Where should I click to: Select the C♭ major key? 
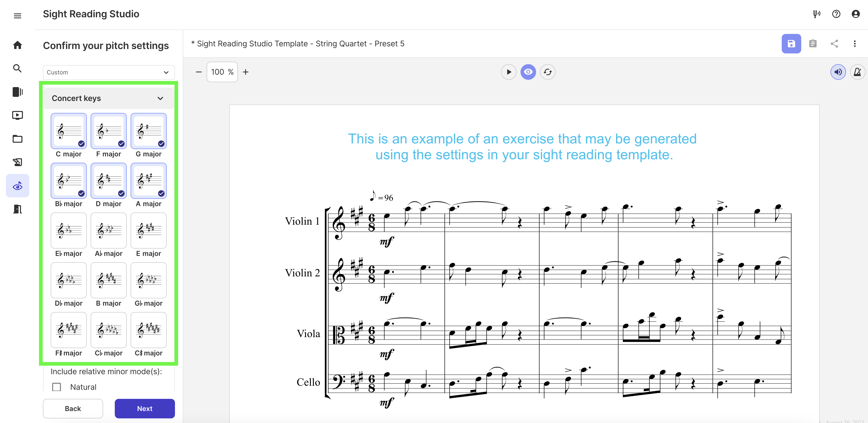[108, 330]
